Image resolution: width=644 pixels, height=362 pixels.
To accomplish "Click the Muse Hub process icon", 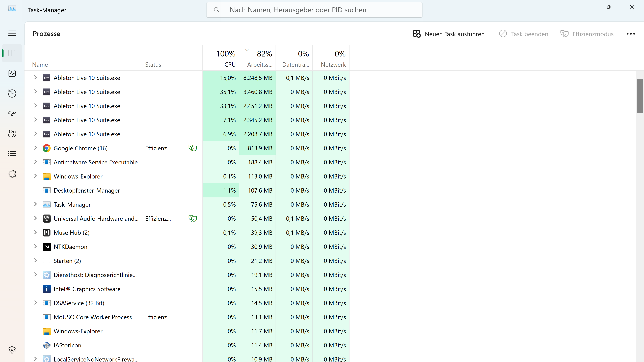I will tap(46, 233).
